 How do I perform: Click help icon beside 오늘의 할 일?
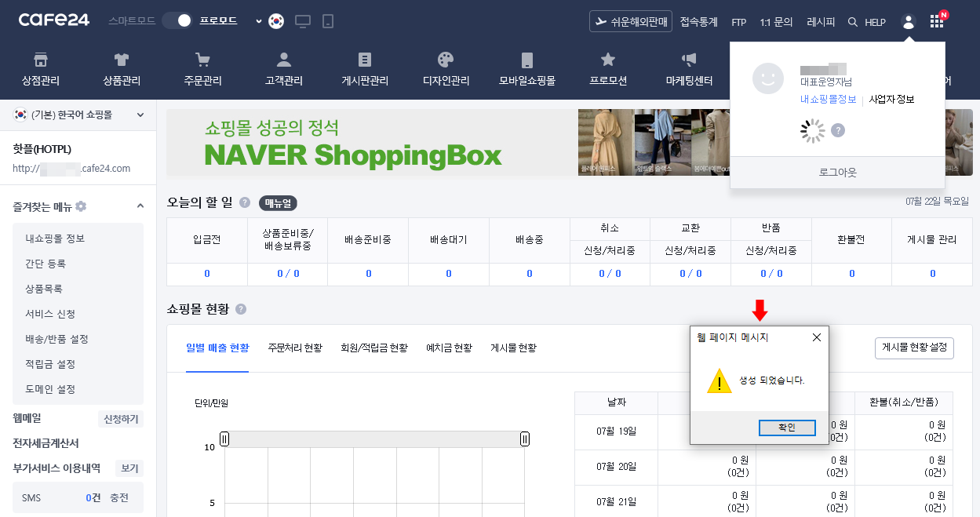click(x=245, y=202)
